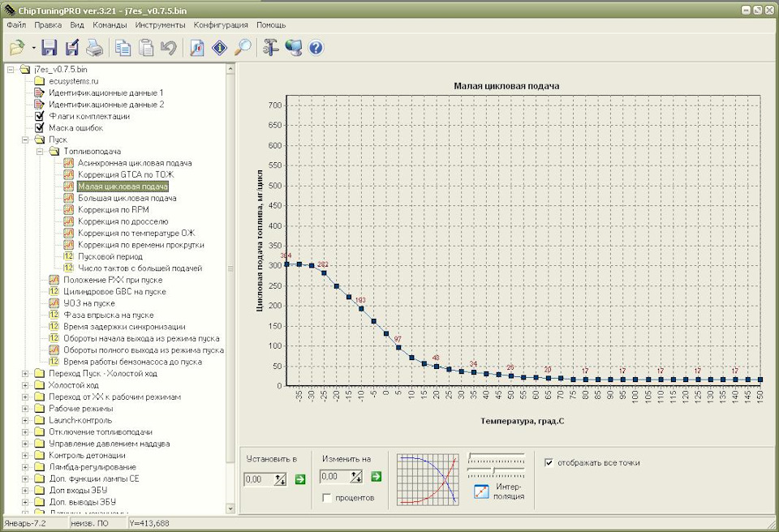Click the chart point labeled 97
Viewport: 779px width, 532px height.
398,347
